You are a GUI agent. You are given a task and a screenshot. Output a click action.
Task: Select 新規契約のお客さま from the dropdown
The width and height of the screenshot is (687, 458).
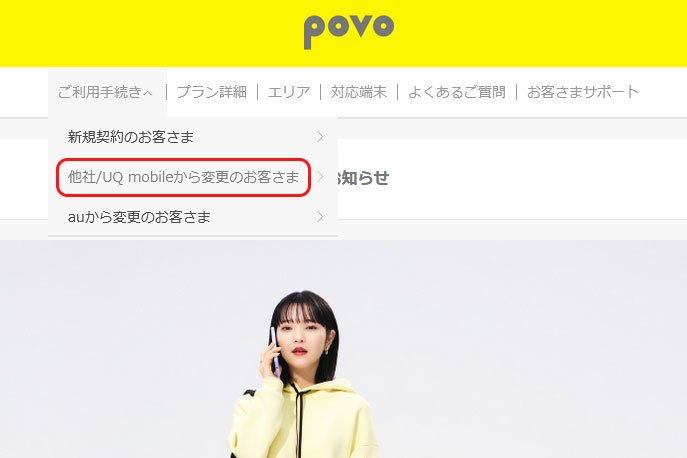(131, 137)
